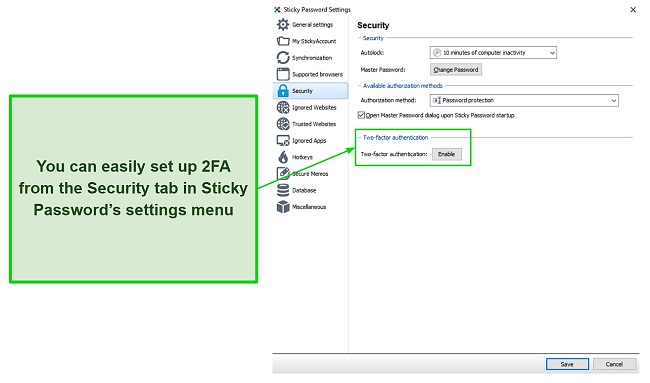Open the Trusted Websites list
The height and width of the screenshot is (383, 650).
[310, 124]
